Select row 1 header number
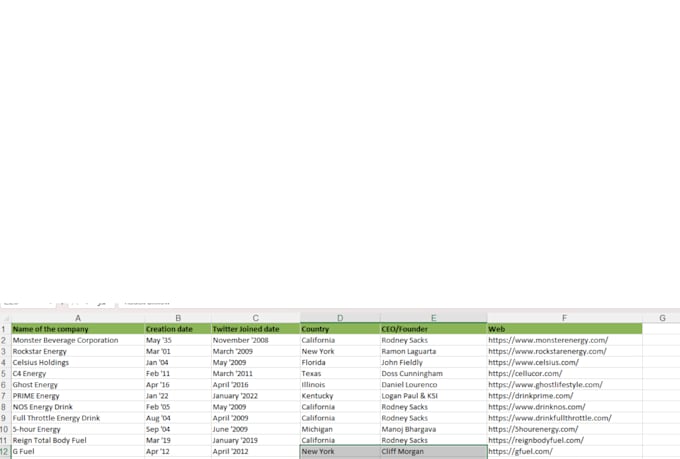The width and height of the screenshot is (680, 459). (5, 329)
